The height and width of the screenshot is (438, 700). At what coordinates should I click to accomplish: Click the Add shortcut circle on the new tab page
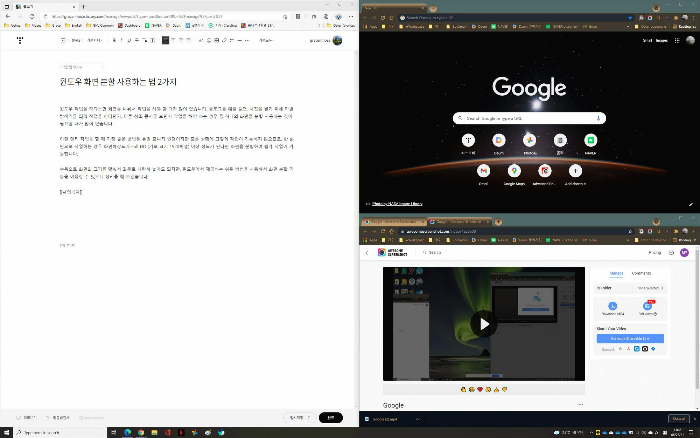point(575,171)
